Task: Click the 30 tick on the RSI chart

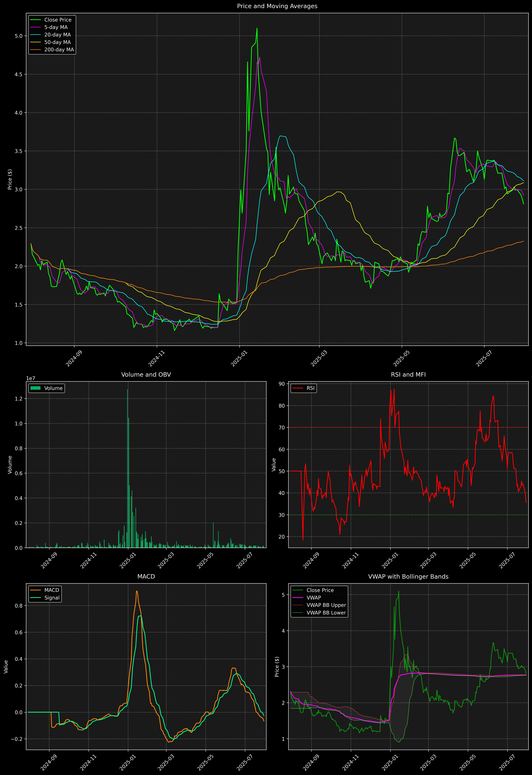Action: [282, 515]
